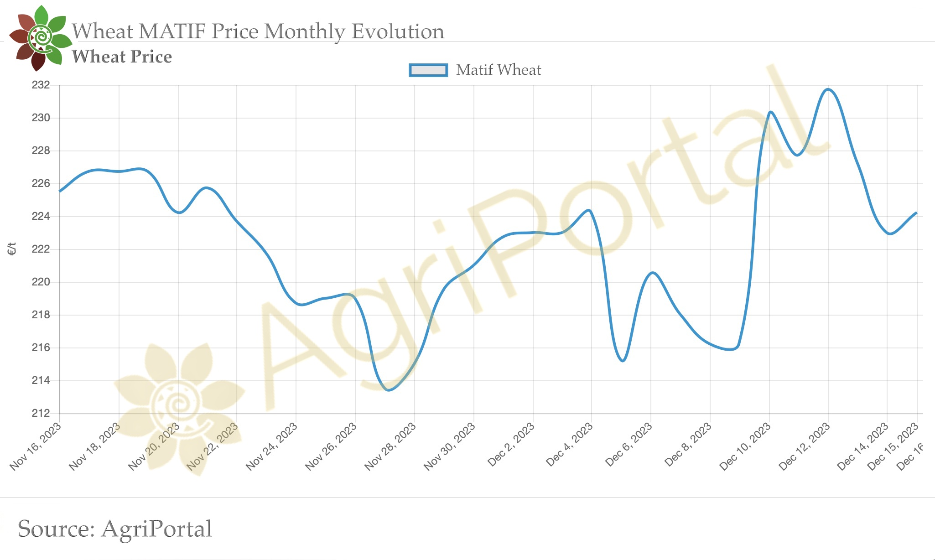
Task: Select the Dec 14, 2023 date label
Action: point(863,446)
